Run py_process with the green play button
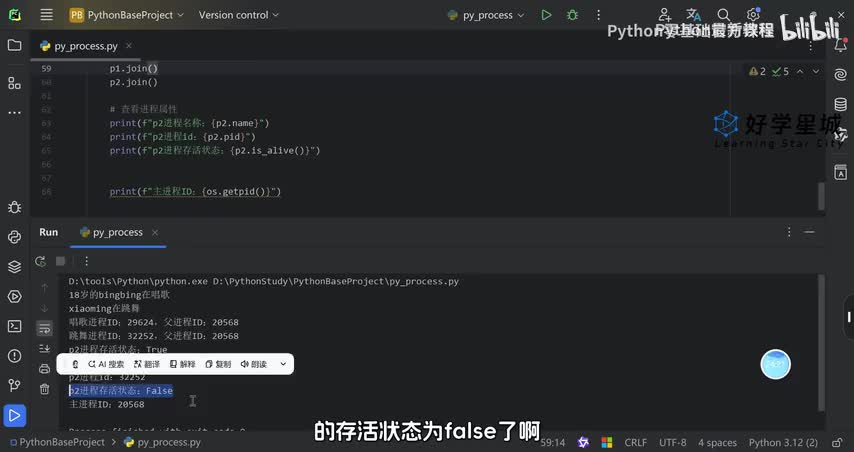The image size is (854, 452). (x=546, y=15)
